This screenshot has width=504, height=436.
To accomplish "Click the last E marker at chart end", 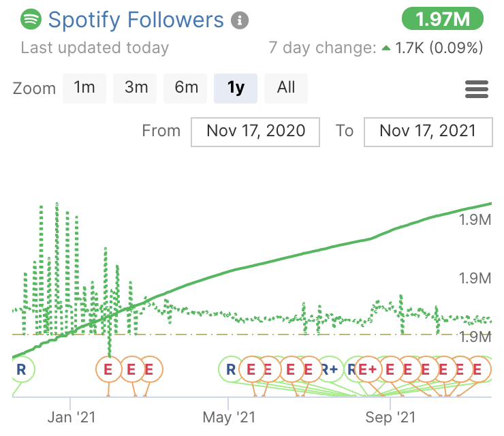I will click(x=479, y=370).
